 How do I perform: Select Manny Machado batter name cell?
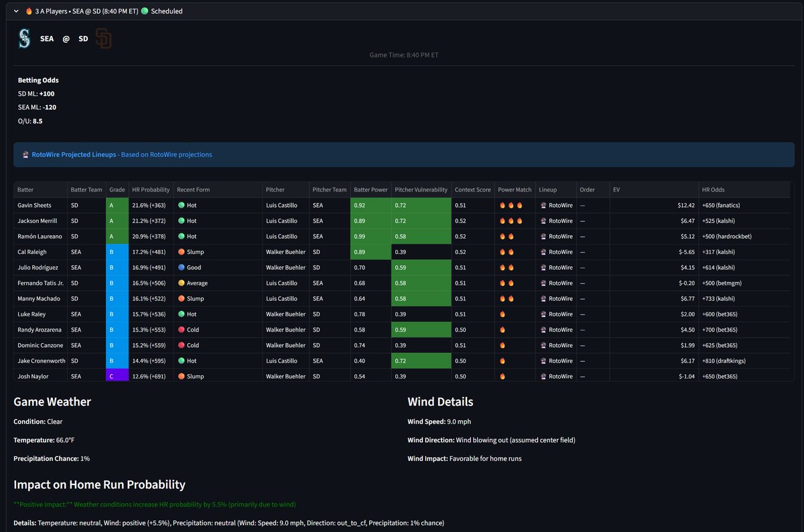pos(40,298)
